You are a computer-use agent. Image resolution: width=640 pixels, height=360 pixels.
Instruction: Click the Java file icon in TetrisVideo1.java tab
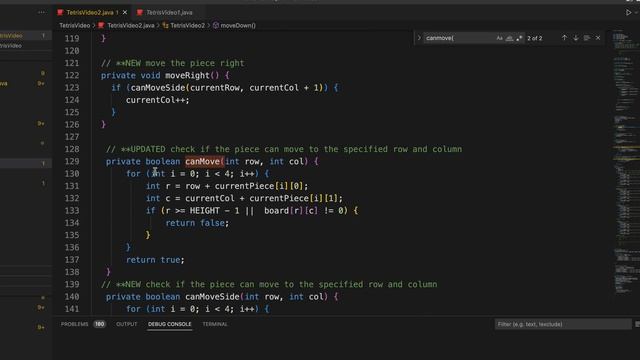pyautogui.click(x=140, y=13)
